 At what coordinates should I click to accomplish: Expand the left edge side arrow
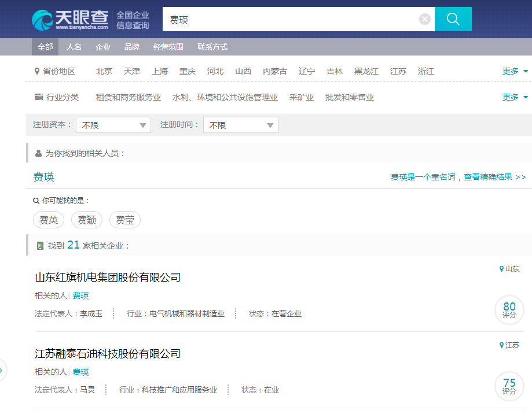click(2, 369)
